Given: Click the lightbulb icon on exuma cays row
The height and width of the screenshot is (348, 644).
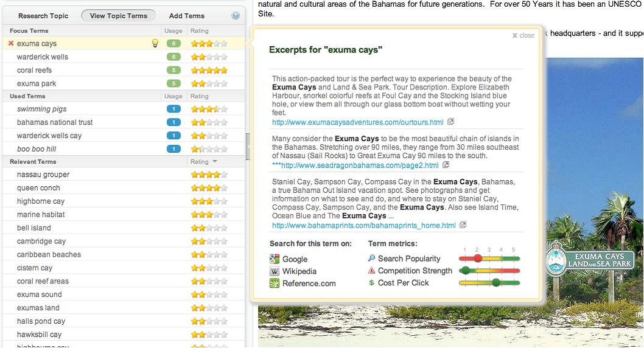Looking at the screenshot, I should point(155,43).
